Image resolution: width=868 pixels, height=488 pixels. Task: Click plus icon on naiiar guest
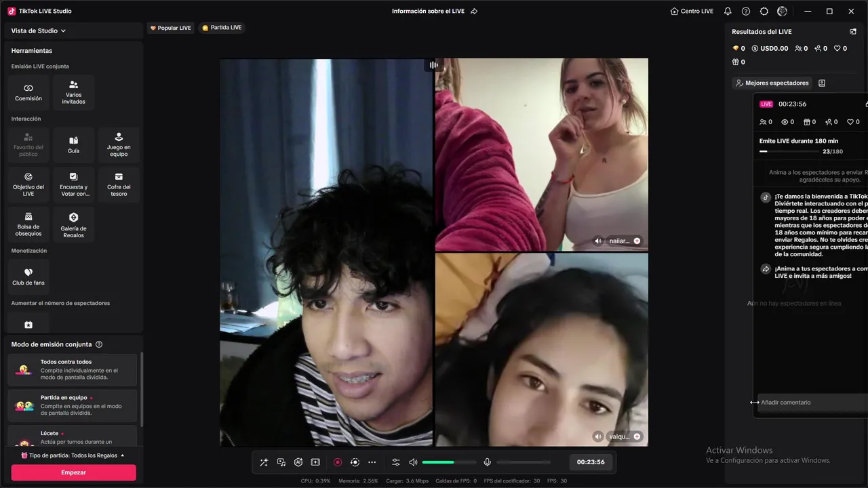click(637, 241)
